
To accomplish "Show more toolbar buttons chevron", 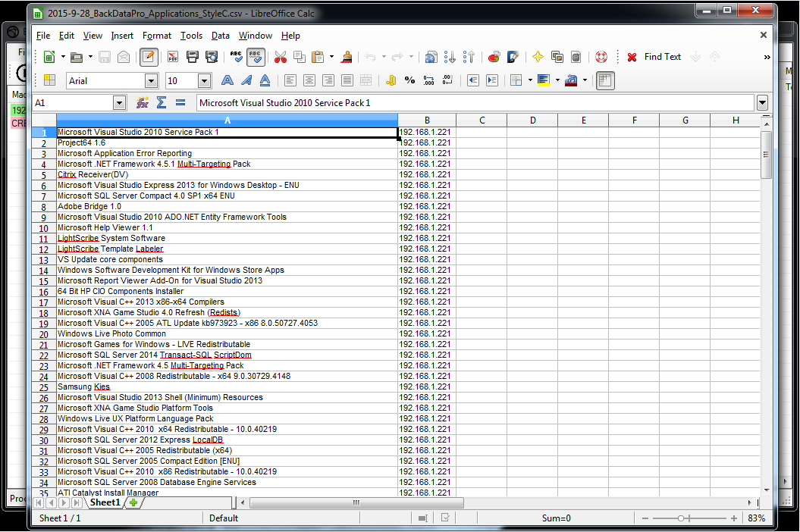I will (x=767, y=57).
